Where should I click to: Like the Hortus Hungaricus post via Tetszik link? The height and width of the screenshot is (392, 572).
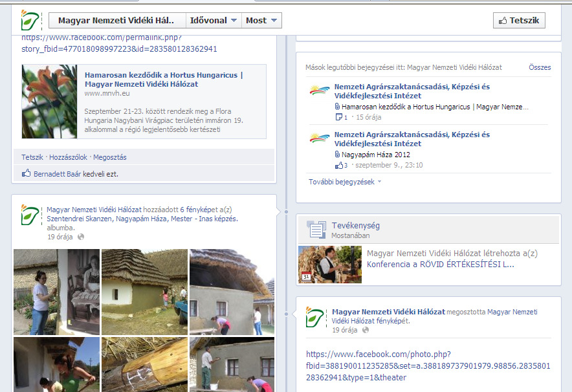click(x=32, y=157)
